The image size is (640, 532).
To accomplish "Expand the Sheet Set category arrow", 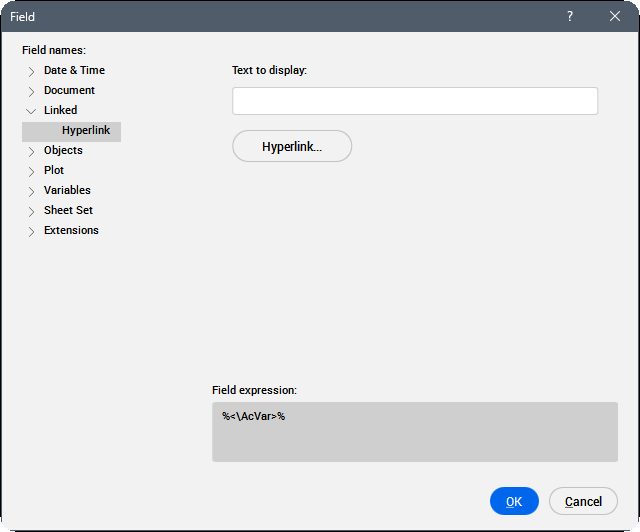I will click(x=31, y=211).
